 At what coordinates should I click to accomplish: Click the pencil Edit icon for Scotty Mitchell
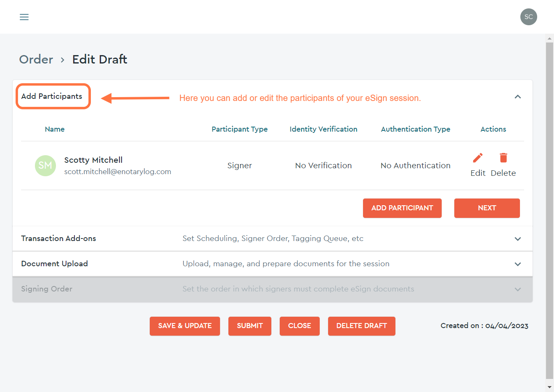coord(478,158)
